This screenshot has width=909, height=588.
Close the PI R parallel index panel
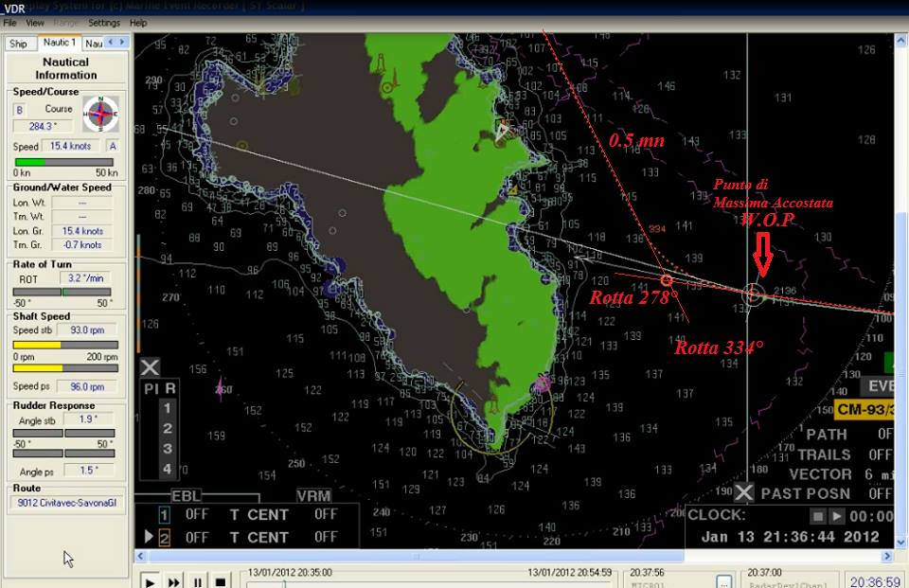click(150, 367)
